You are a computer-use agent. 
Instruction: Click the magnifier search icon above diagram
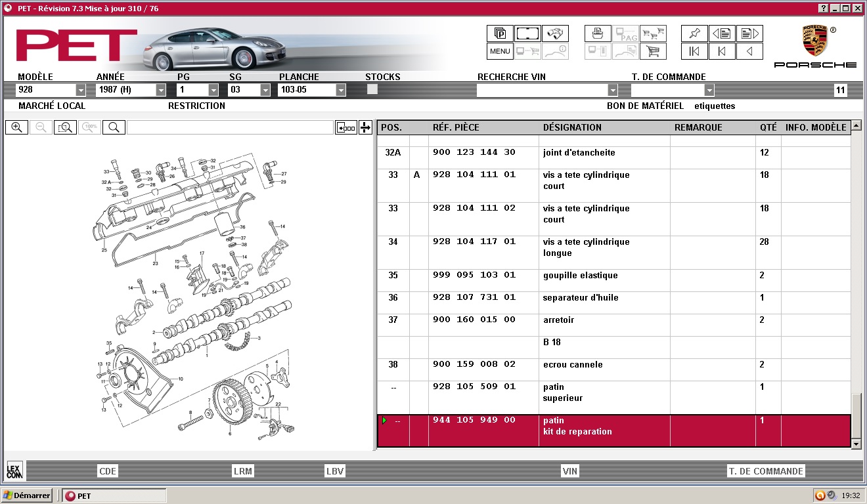click(114, 127)
